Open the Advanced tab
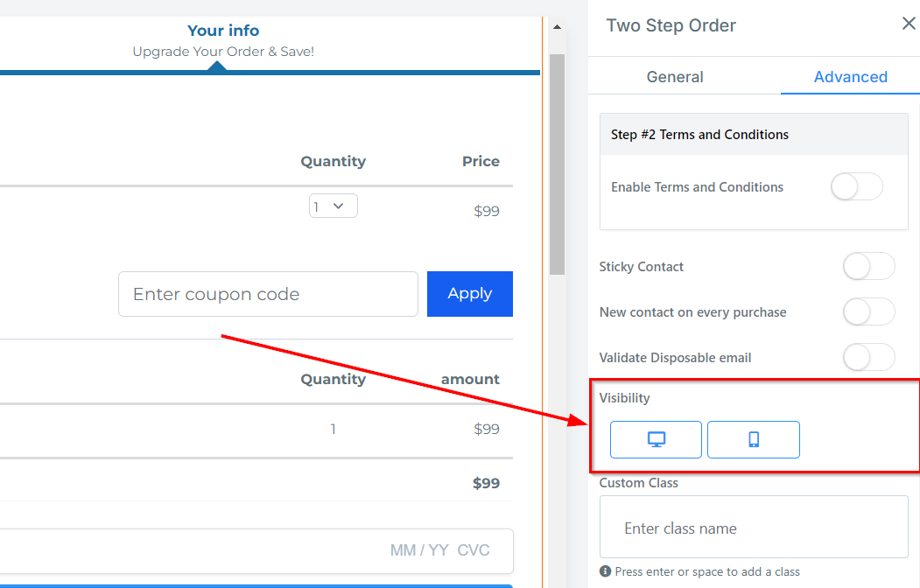This screenshot has height=588, width=920. pos(850,77)
